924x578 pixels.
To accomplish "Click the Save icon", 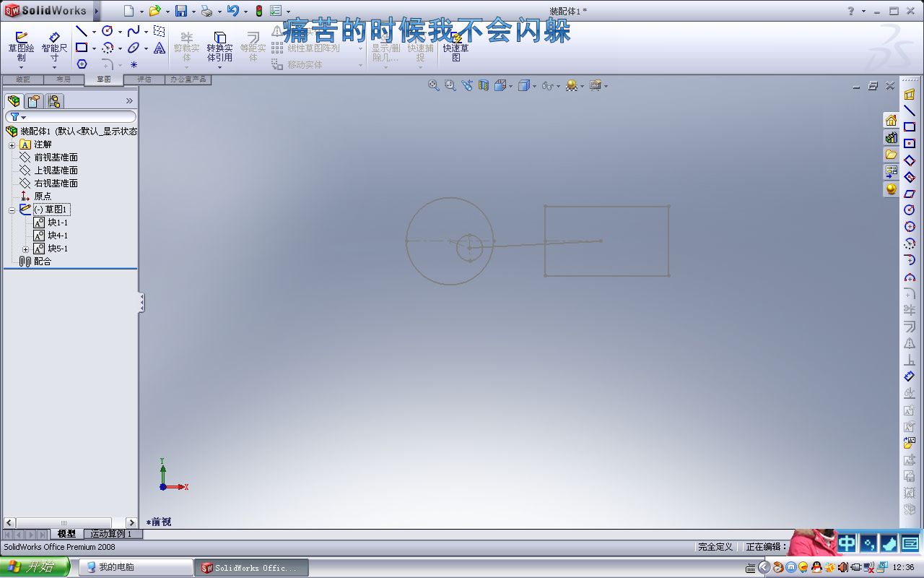I will (x=181, y=11).
